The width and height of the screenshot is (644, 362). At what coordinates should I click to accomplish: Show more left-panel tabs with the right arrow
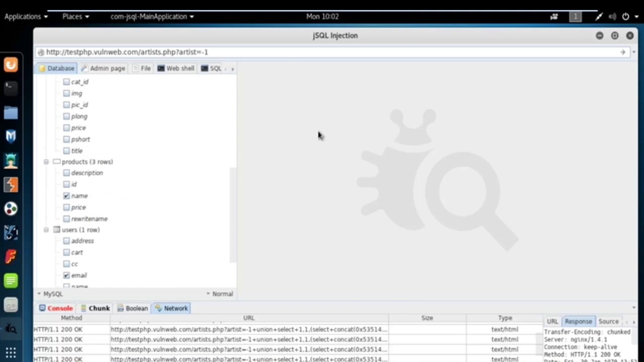[x=232, y=69]
